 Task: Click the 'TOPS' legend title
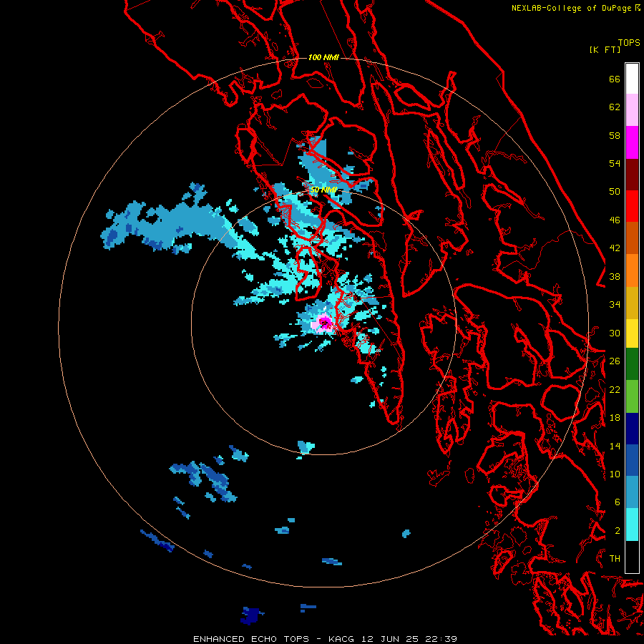point(629,43)
